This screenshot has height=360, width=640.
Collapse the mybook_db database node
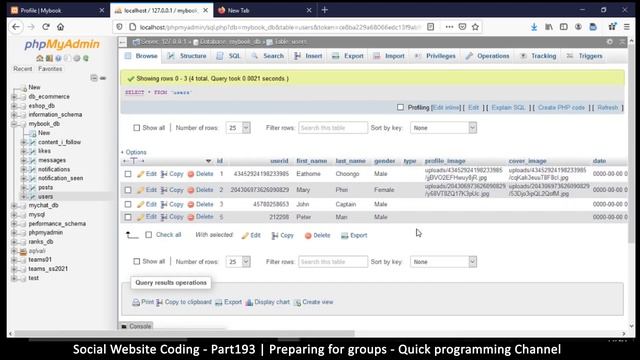click(14, 124)
